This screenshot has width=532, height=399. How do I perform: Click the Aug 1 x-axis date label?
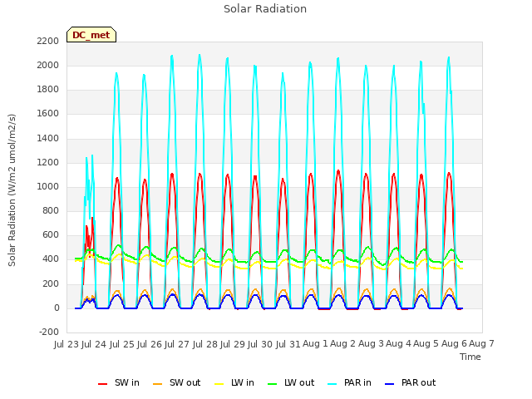click(315, 344)
